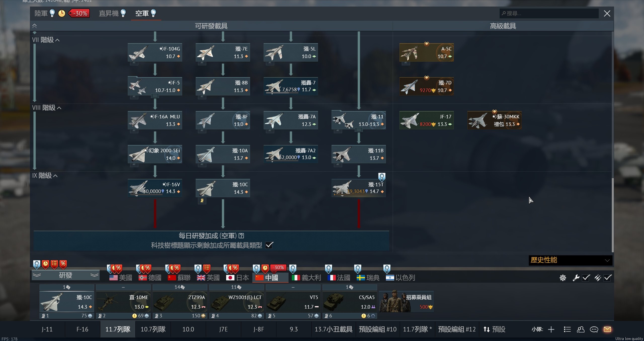Open the squad list icon

tap(567, 329)
